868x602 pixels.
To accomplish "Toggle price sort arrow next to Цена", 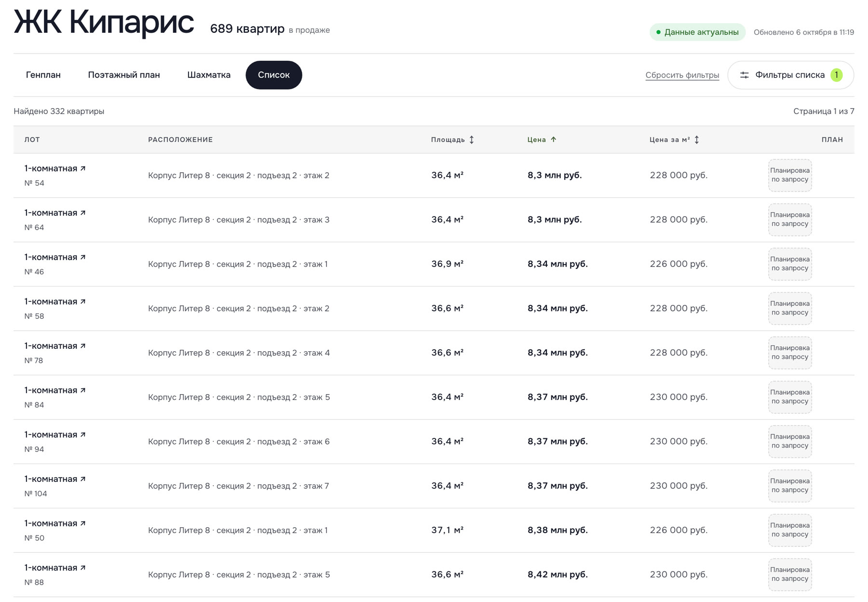I will pos(554,139).
